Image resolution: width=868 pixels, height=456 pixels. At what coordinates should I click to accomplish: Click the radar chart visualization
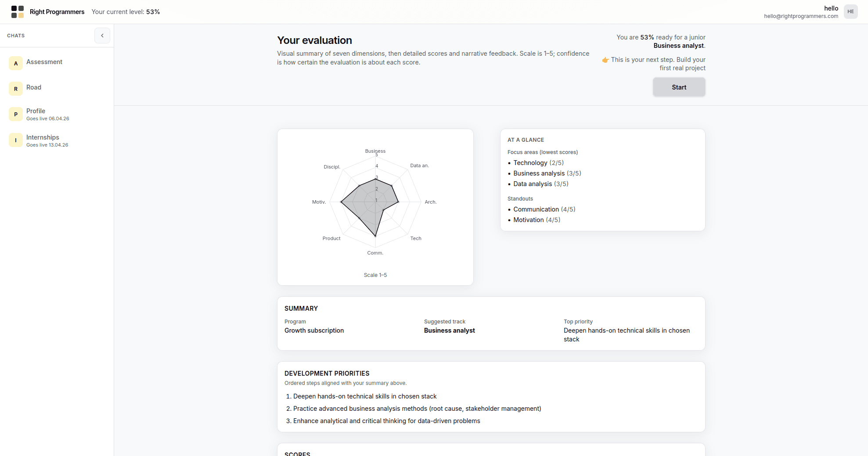(x=375, y=202)
